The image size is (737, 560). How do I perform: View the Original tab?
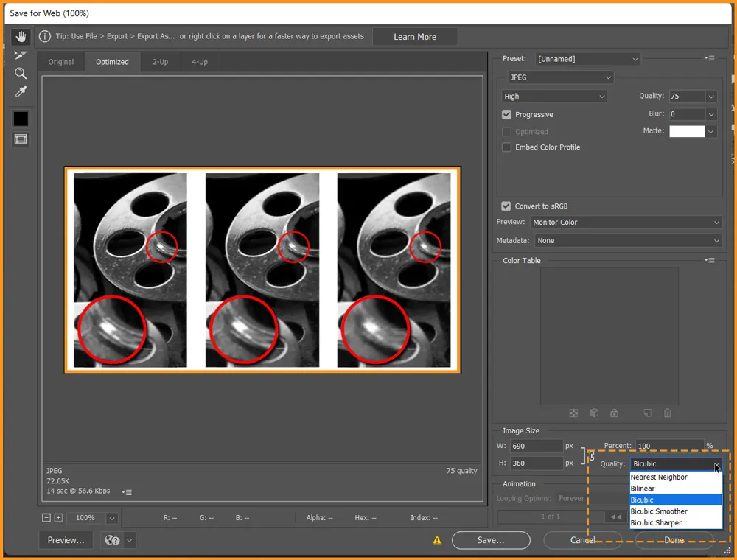click(x=60, y=62)
